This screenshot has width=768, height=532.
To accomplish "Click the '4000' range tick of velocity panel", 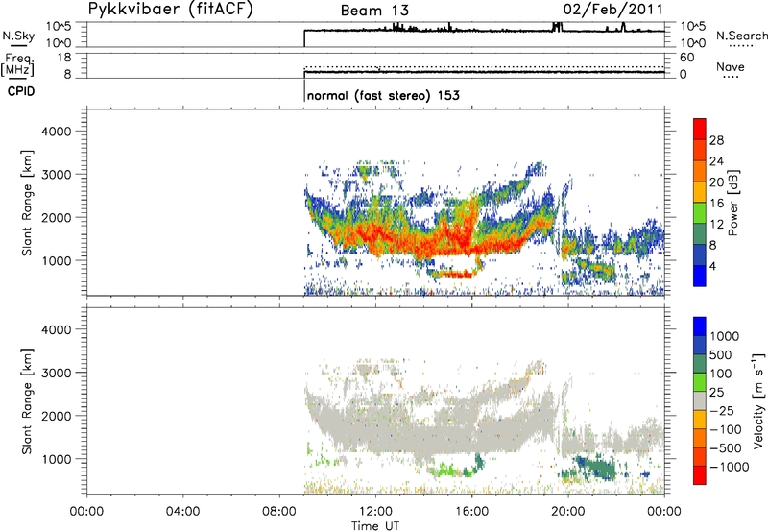I will [56, 329].
